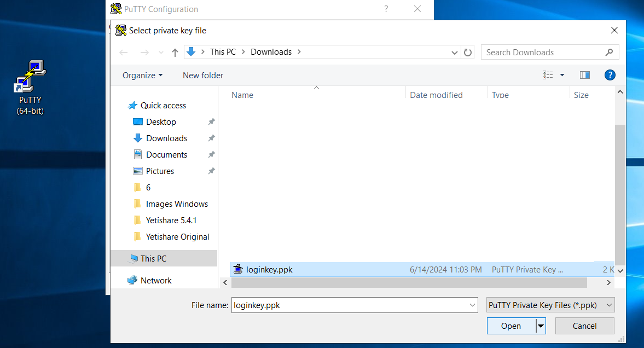Viewport: 644px width, 348px height.
Task: Click the pin icon next to Documents
Action: click(x=211, y=154)
